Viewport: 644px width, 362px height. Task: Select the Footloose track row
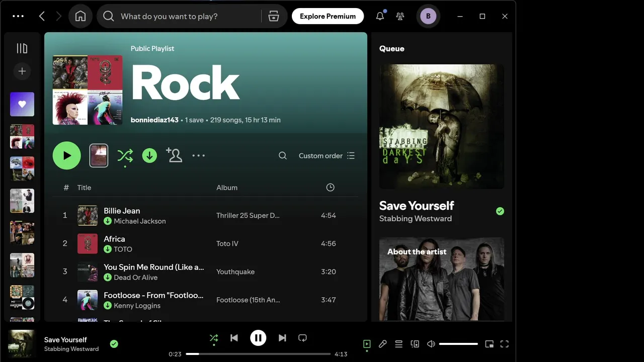click(205, 300)
